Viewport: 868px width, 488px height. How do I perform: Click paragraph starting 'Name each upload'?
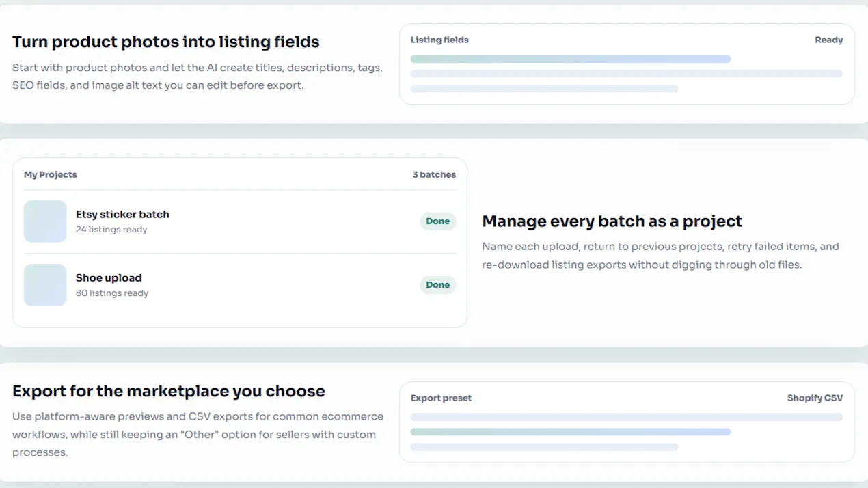[x=660, y=255]
